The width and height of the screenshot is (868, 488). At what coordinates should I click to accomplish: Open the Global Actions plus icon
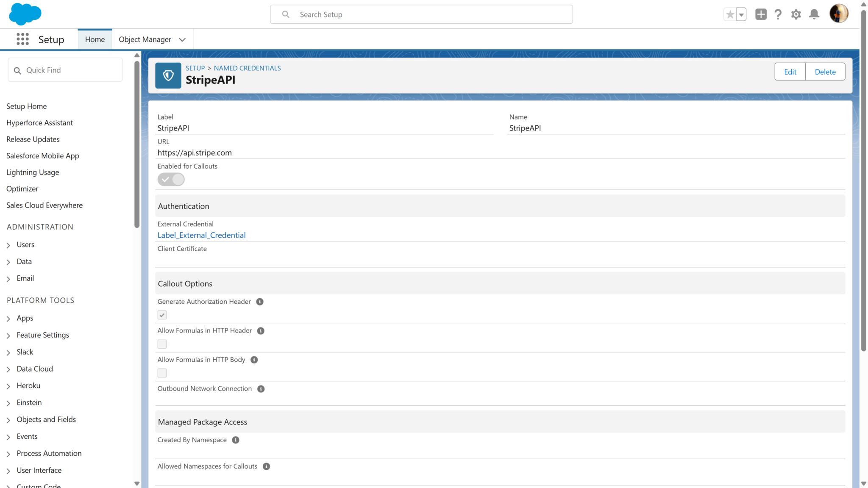pos(761,14)
